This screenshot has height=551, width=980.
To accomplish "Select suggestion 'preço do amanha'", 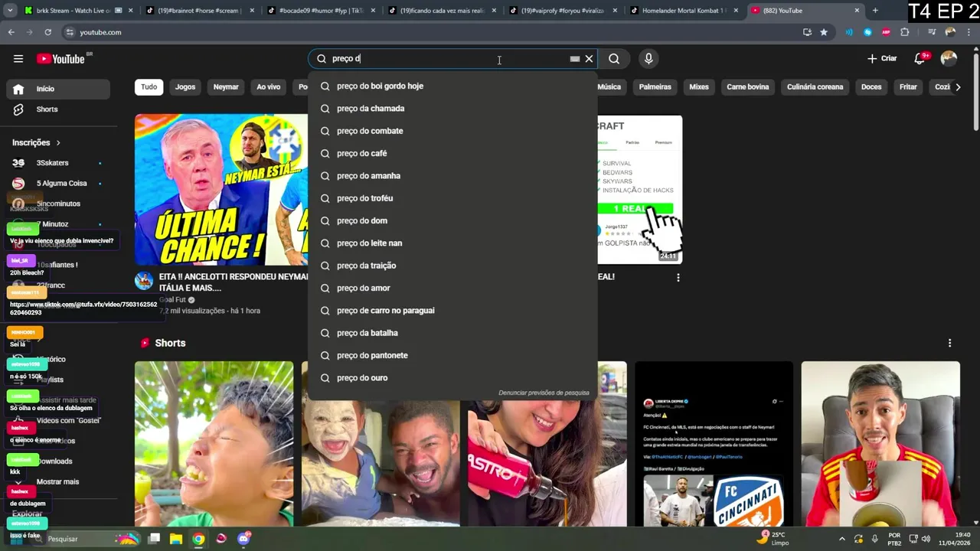I will point(452,176).
